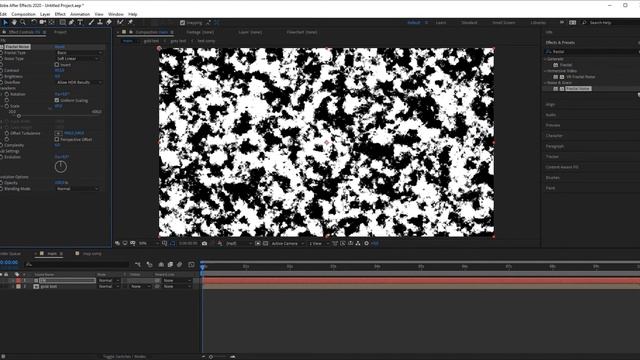The image size is (640, 360).
Task: Select the Selection arrow tool
Action: point(5,22)
